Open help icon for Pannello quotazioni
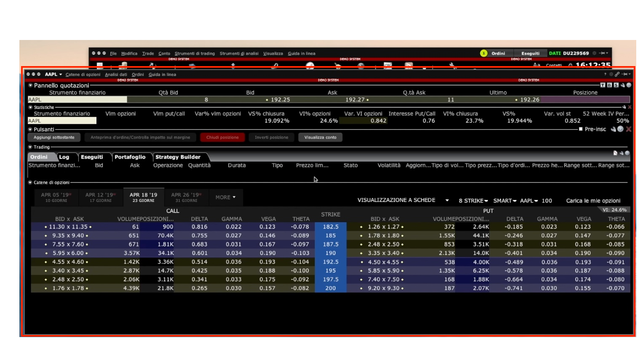 tap(629, 85)
